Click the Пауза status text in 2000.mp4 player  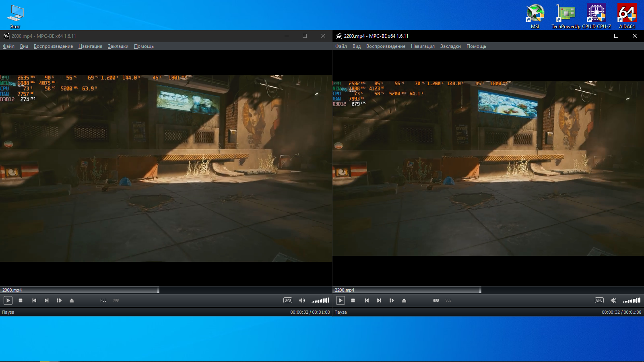(x=8, y=312)
